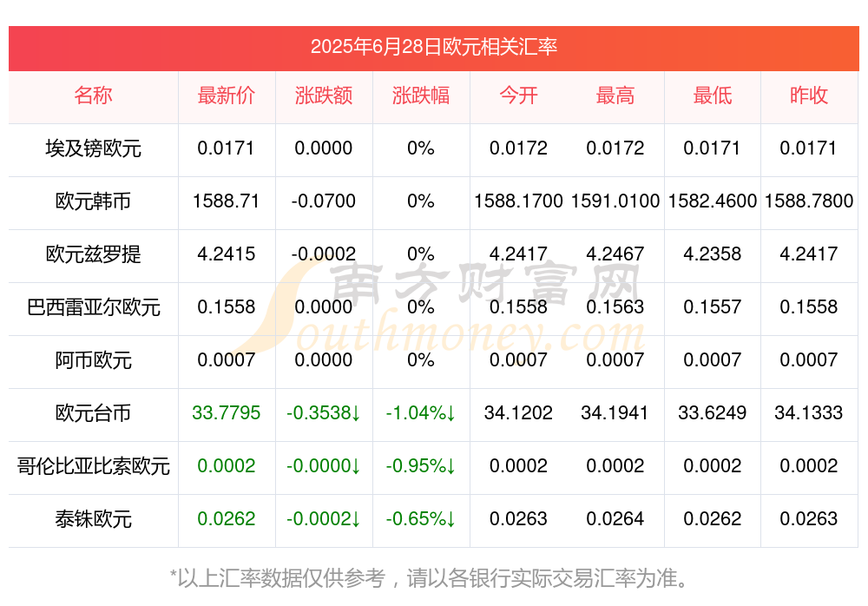Screen dimensions: 868x606
Task: Click the 哥伦比亚比索欧元 row name
Action: tap(93, 466)
